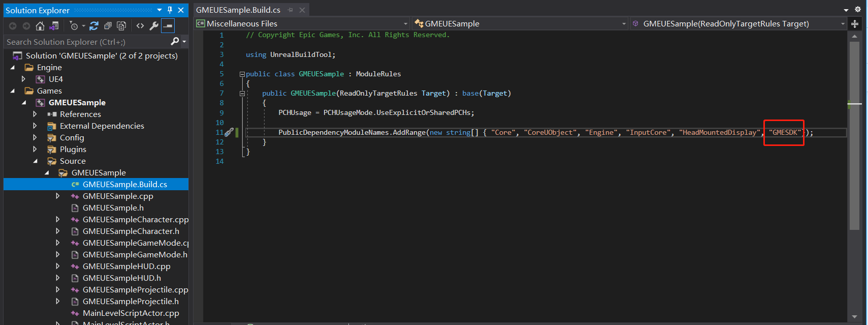Click the View Code angle-brackets icon
Viewport: 868px width, 325px height.
(x=140, y=26)
